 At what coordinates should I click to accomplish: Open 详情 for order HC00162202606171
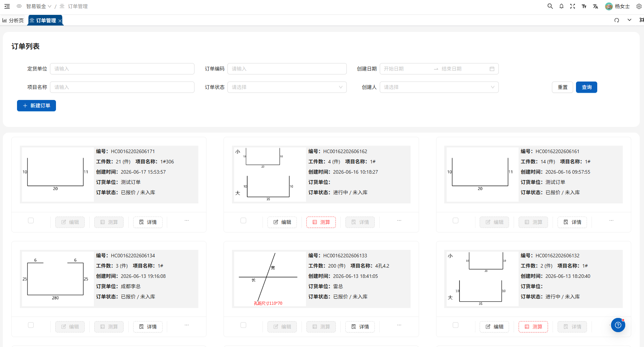coord(148,222)
